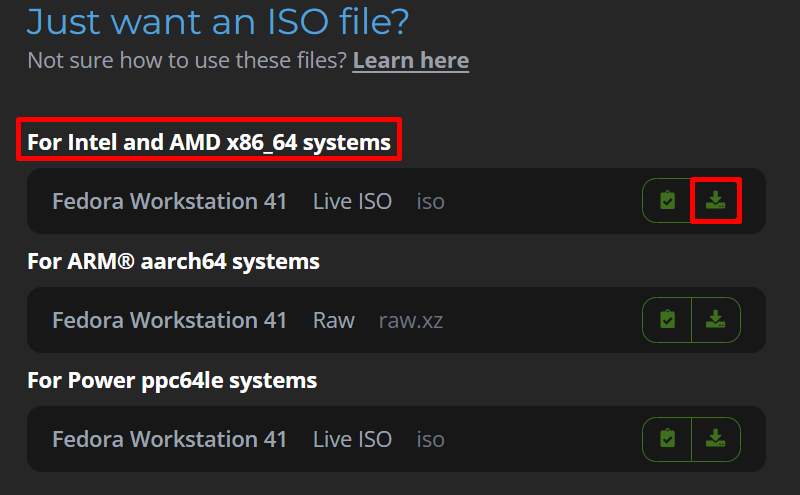The width and height of the screenshot is (800, 495).
Task: Click the "Raw" label in aarch64 row
Action: pyautogui.click(x=334, y=320)
